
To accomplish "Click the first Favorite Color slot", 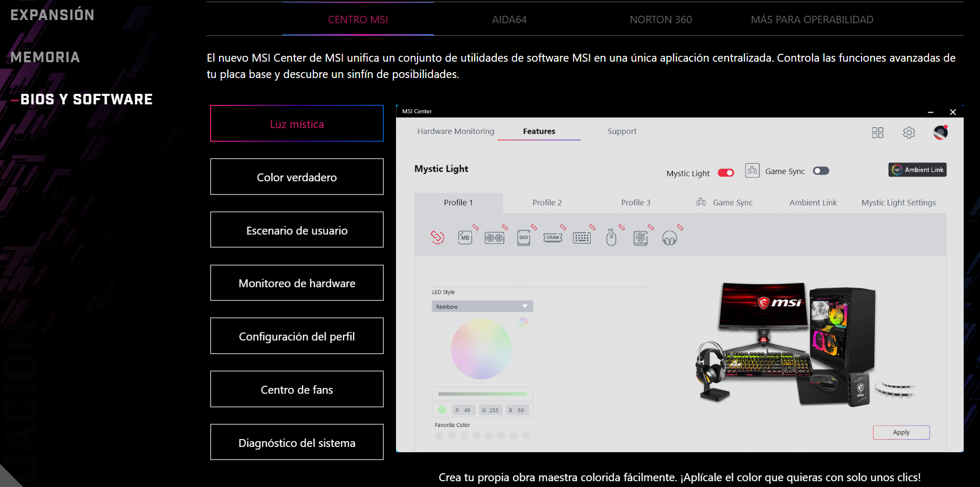I will click(439, 435).
